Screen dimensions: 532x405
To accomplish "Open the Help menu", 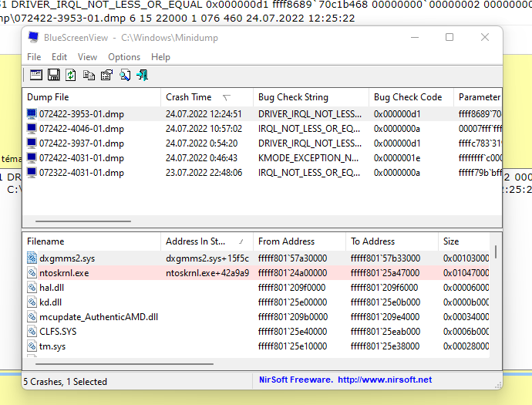I will pos(160,57).
